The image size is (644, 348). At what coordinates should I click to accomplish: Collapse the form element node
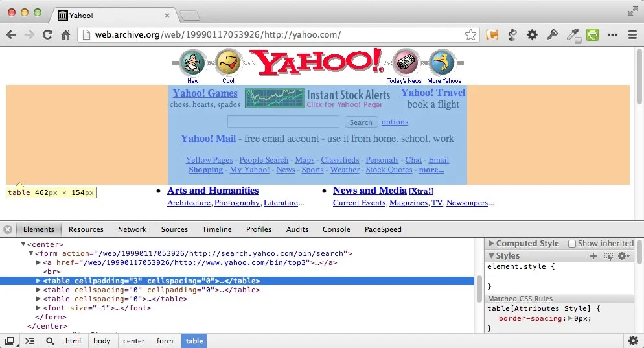(x=31, y=253)
